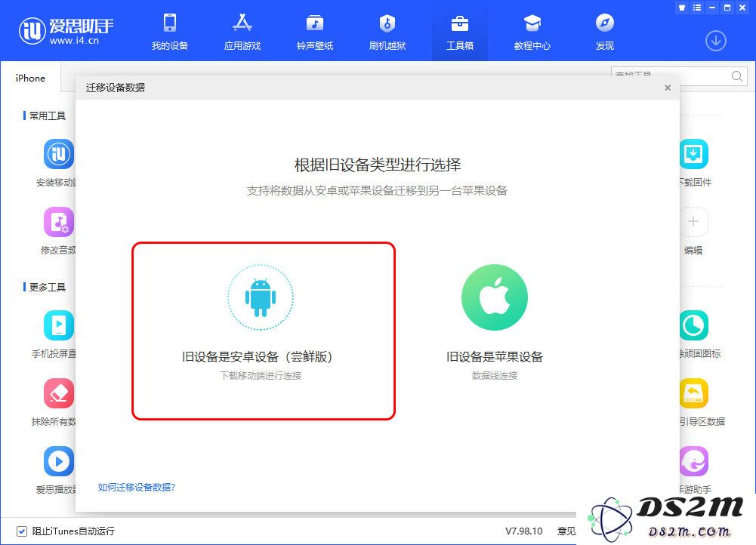This screenshot has height=545, width=756.
Task: Switch to the iPhone device tab
Action: click(30, 78)
